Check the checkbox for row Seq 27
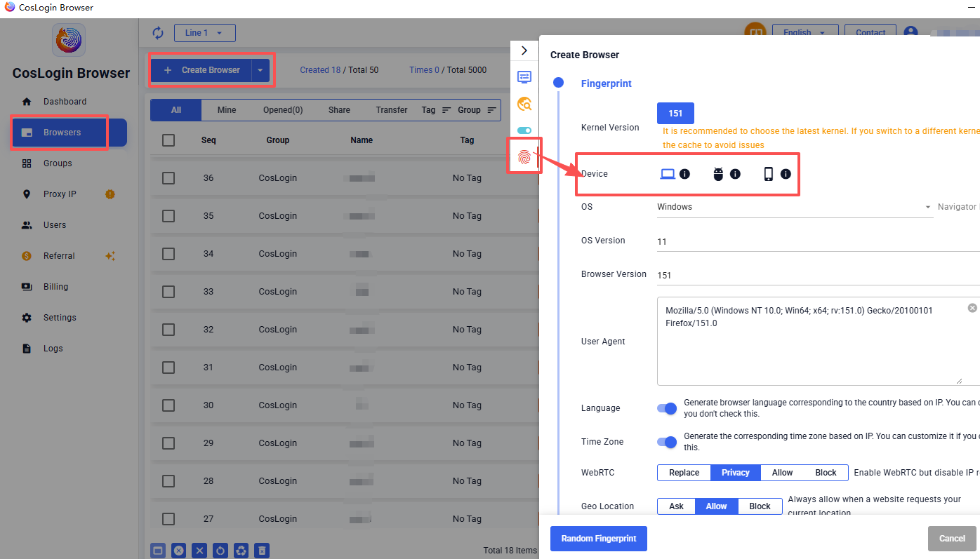Viewport: 980px width, 559px height. 168,519
